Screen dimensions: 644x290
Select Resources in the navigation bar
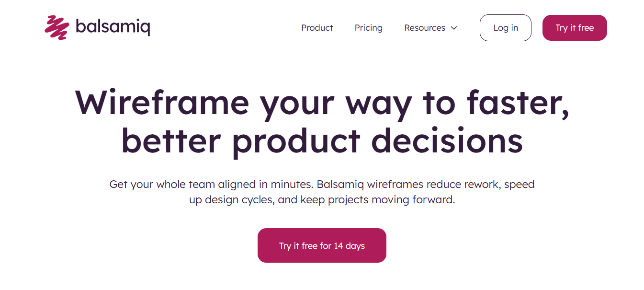click(x=425, y=28)
